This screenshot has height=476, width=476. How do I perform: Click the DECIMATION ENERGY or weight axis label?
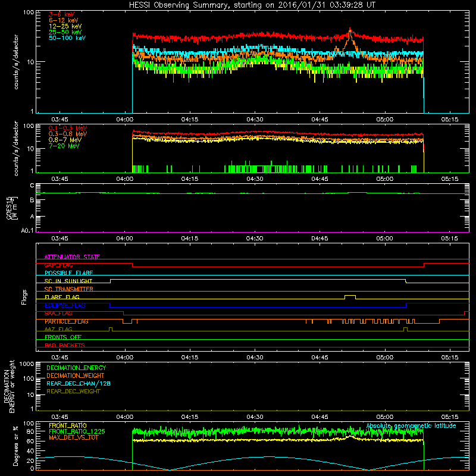point(9,386)
